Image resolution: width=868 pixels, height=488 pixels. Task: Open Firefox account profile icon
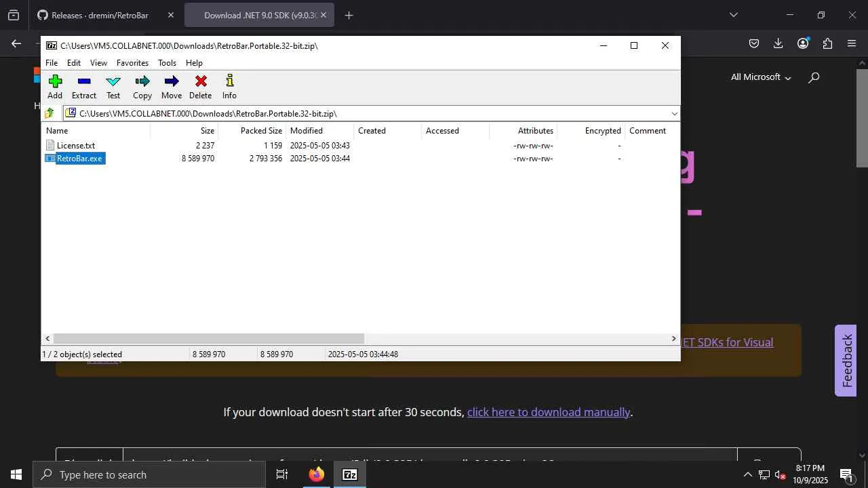pos(803,43)
